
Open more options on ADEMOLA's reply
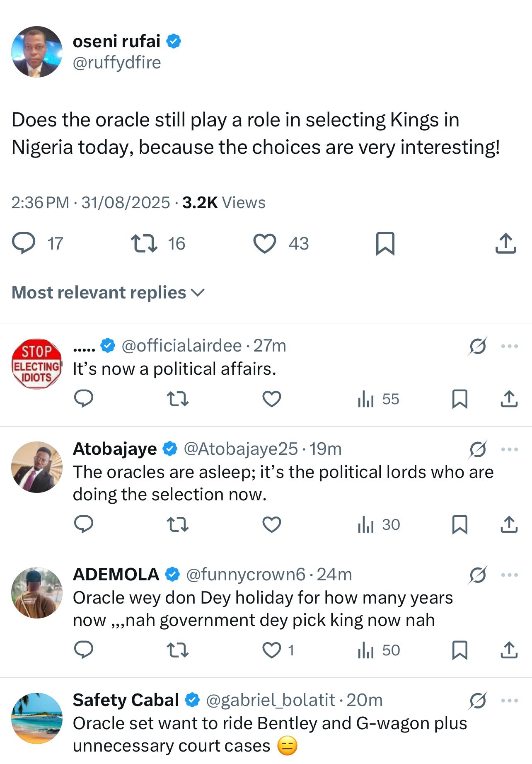coord(509,575)
